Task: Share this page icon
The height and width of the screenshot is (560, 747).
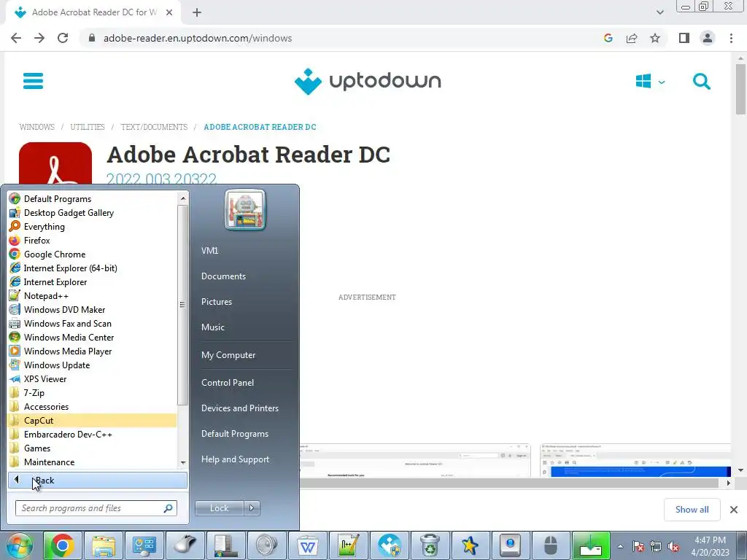Action: [632, 38]
